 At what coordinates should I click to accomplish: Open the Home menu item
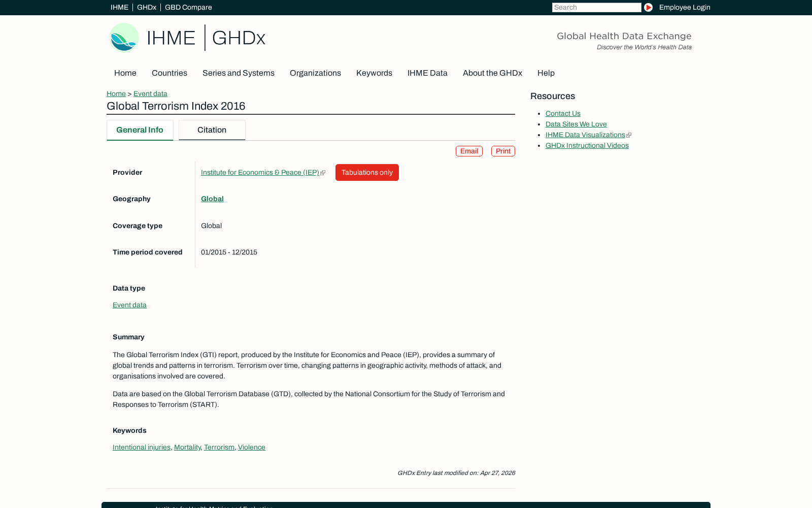[x=125, y=73]
